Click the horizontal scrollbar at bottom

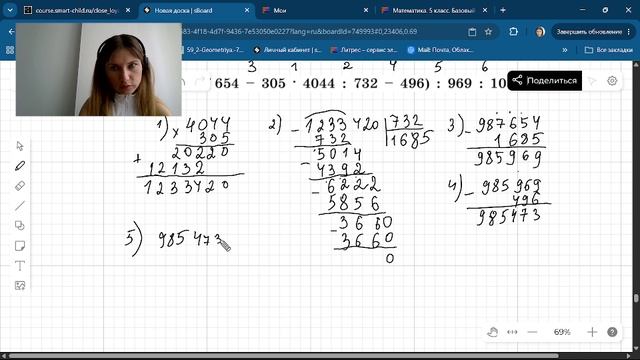[283, 356]
